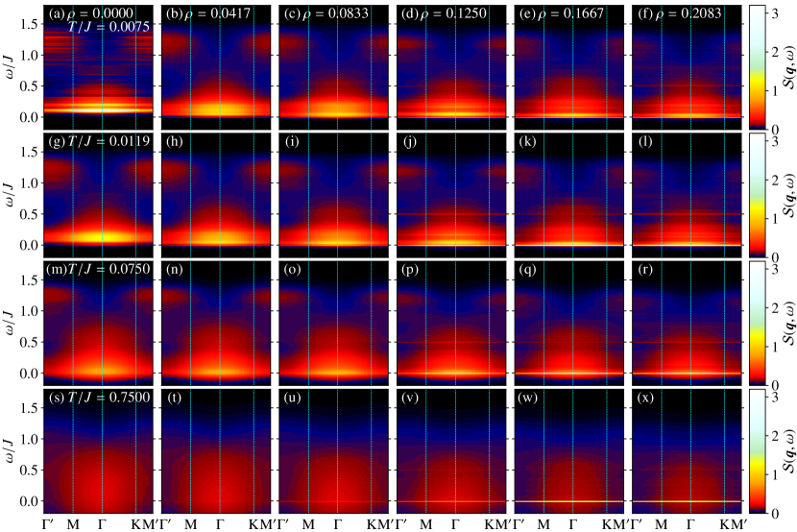Click the Γ tick label under panel (s)
The height and width of the screenshot is (532, 797).
102,524
